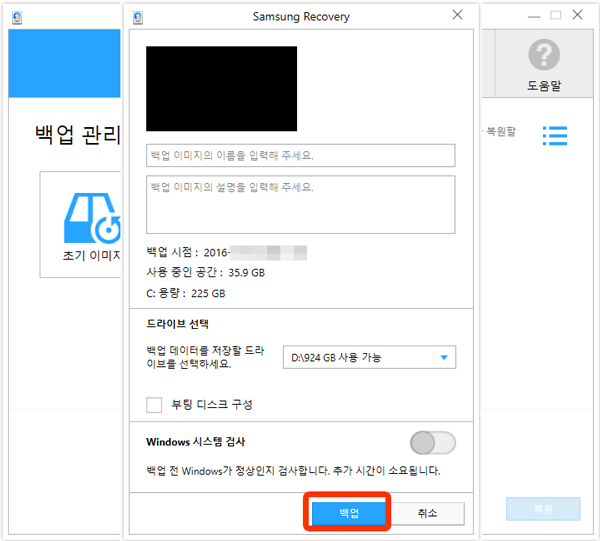Click the black preview thumbnail
Screen dimensions: 600x541
click(x=221, y=89)
